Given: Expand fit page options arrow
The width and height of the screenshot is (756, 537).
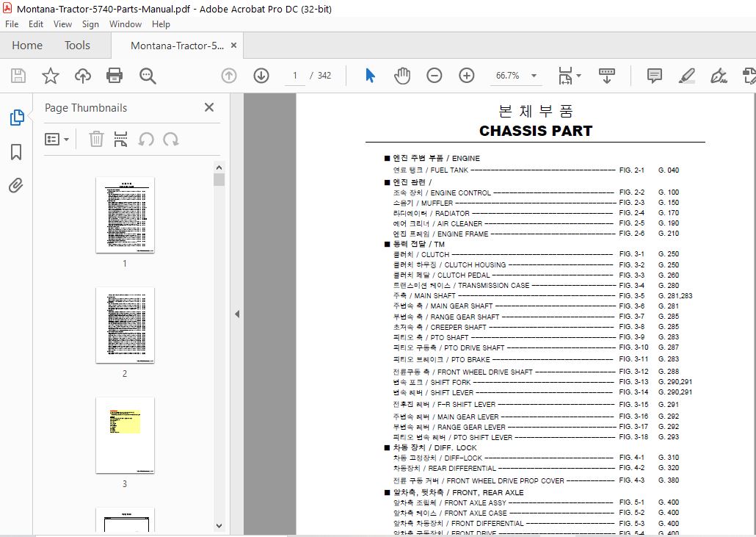Looking at the screenshot, I should 578,76.
